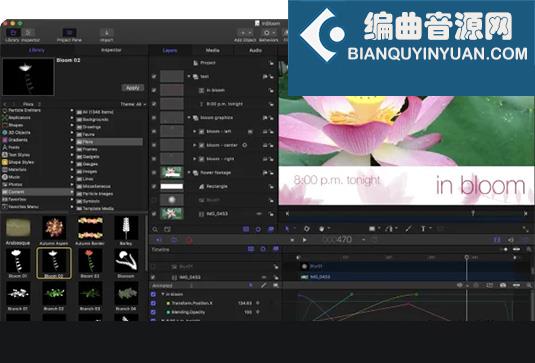Screen dimensions: 535x363
Task: Select the Bezier pen tool
Action: click(389, 229)
